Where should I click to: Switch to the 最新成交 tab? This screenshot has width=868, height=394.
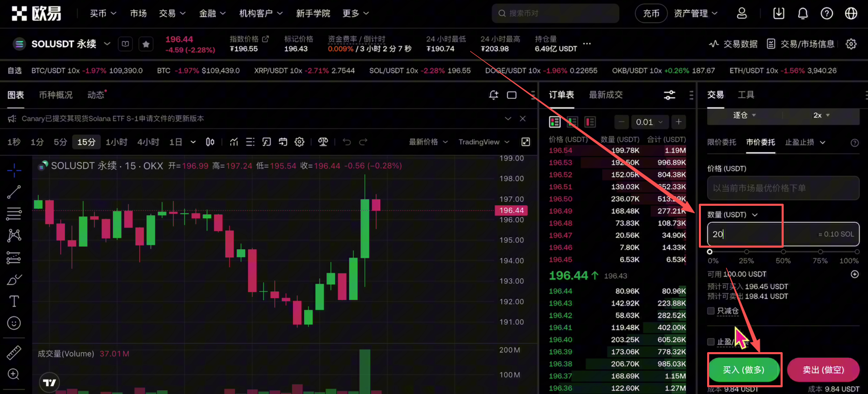pyautogui.click(x=605, y=95)
